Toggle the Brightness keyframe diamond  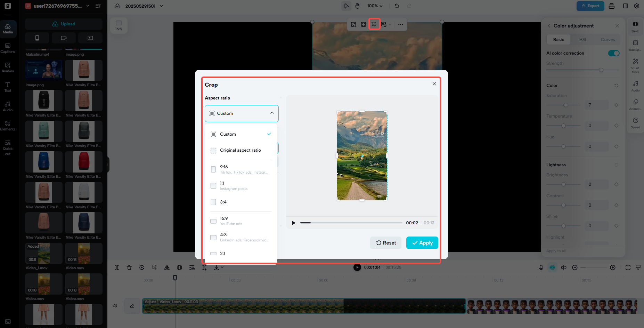coord(616,184)
